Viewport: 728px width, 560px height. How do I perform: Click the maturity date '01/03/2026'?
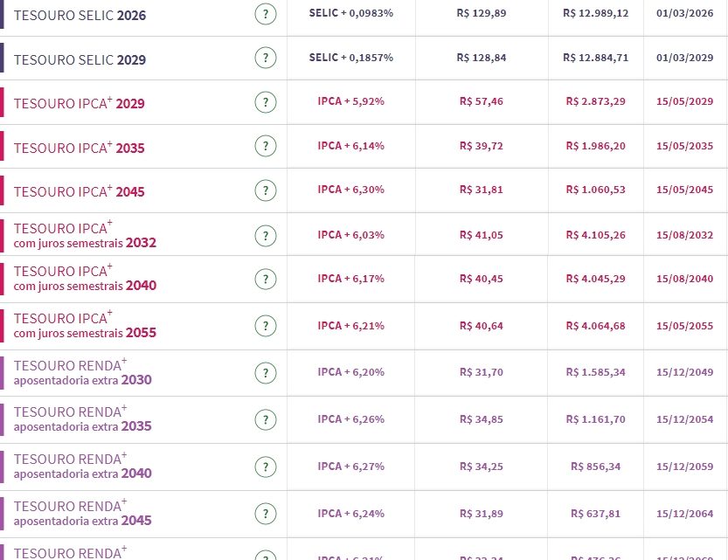click(685, 13)
